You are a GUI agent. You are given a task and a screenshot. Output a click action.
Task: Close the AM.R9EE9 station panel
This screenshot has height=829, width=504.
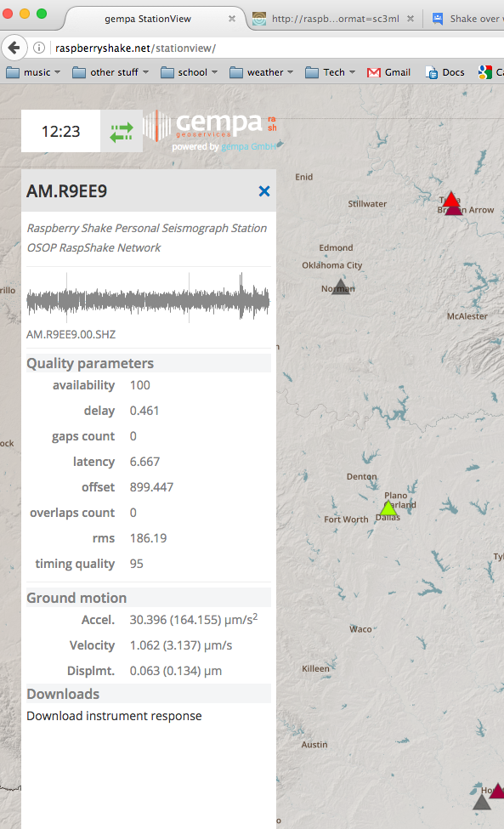pyautogui.click(x=264, y=191)
